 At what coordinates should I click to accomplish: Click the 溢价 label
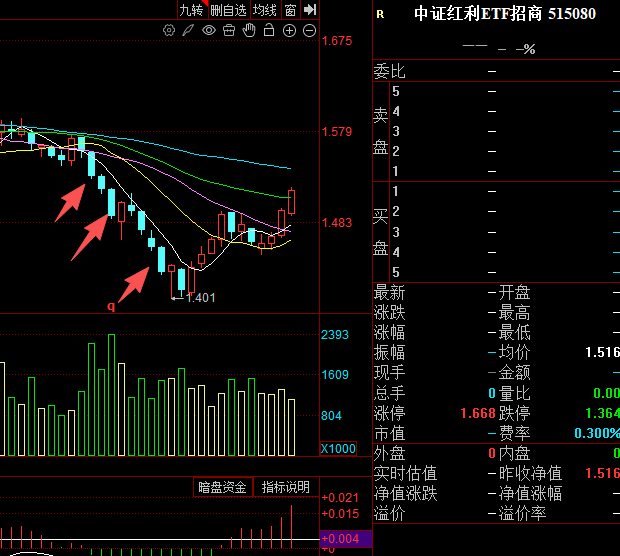389,514
